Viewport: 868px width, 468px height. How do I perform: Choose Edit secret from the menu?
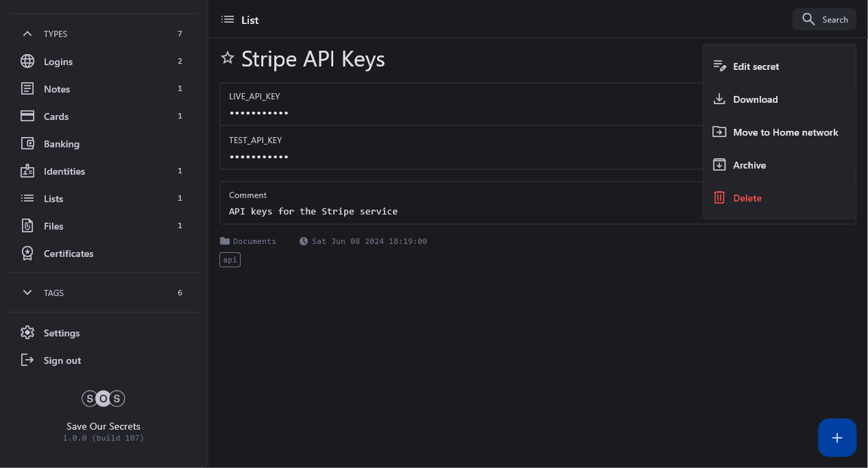pyautogui.click(x=756, y=66)
